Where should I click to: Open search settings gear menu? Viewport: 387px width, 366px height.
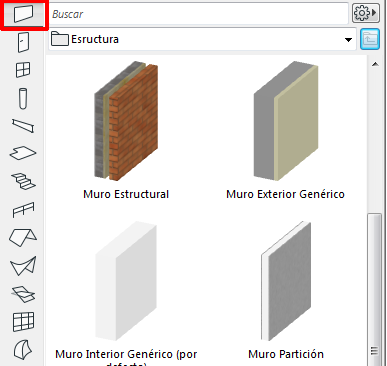click(366, 13)
